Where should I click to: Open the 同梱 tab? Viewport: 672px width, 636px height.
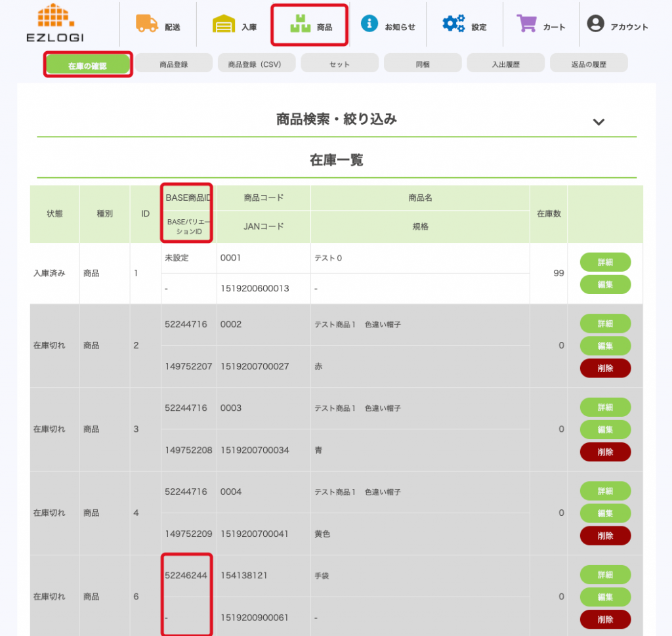click(423, 64)
